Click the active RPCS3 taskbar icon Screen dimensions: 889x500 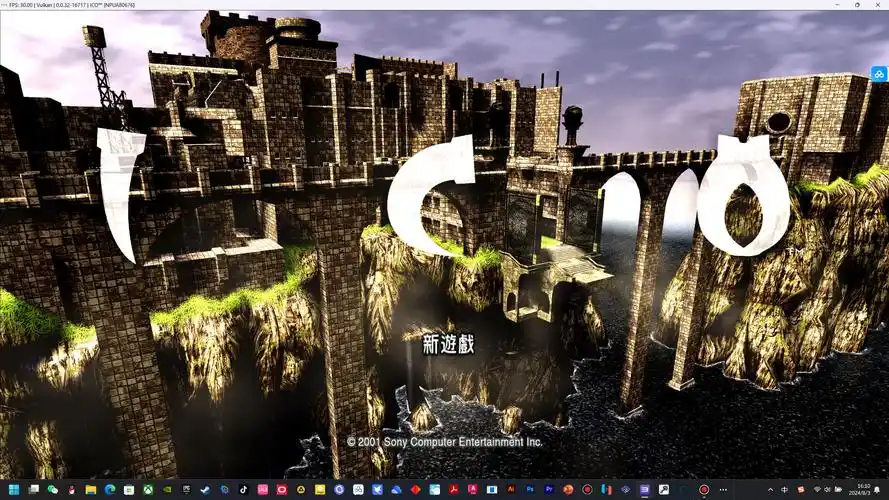click(645, 489)
